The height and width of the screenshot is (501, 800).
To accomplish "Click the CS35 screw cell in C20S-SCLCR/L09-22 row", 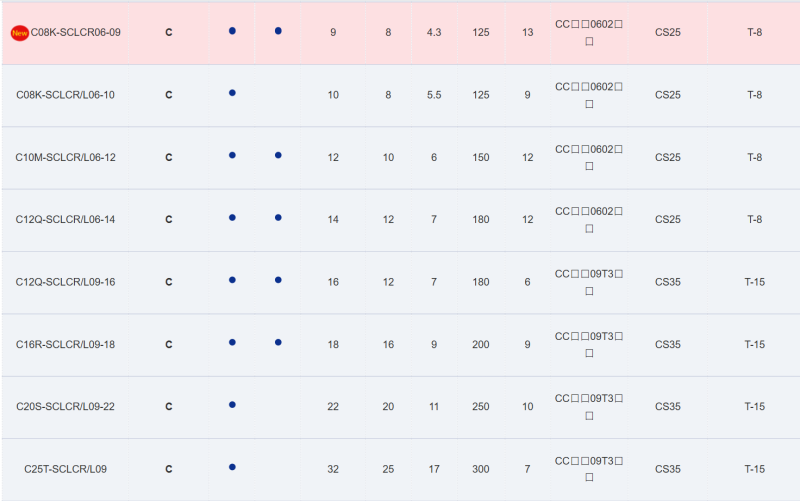I will [668, 407].
